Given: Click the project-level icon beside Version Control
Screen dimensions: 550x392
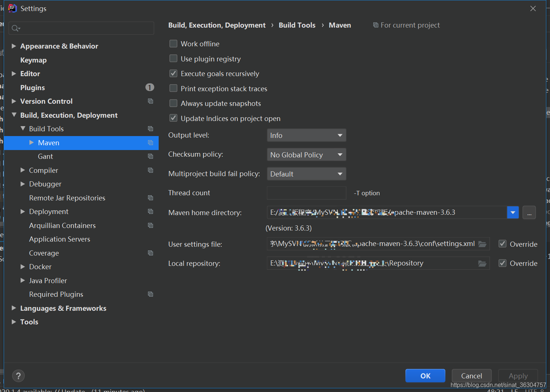Looking at the screenshot, I should click(151, 101).
